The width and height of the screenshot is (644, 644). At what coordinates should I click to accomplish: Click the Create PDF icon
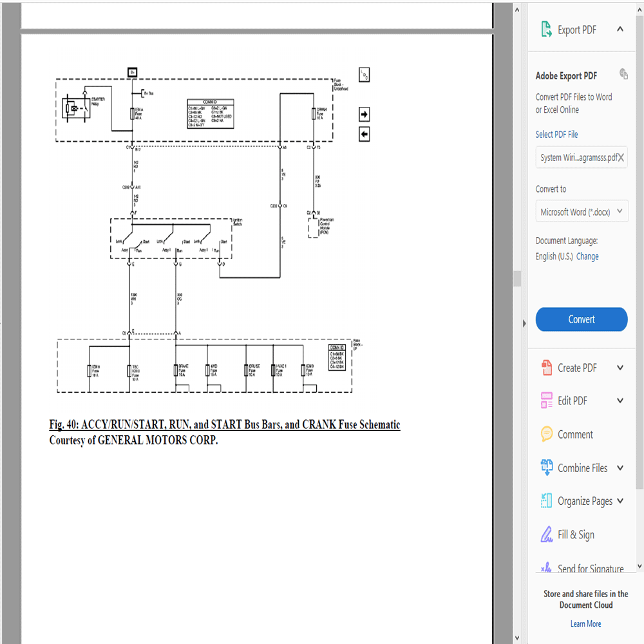click(546, 368)
